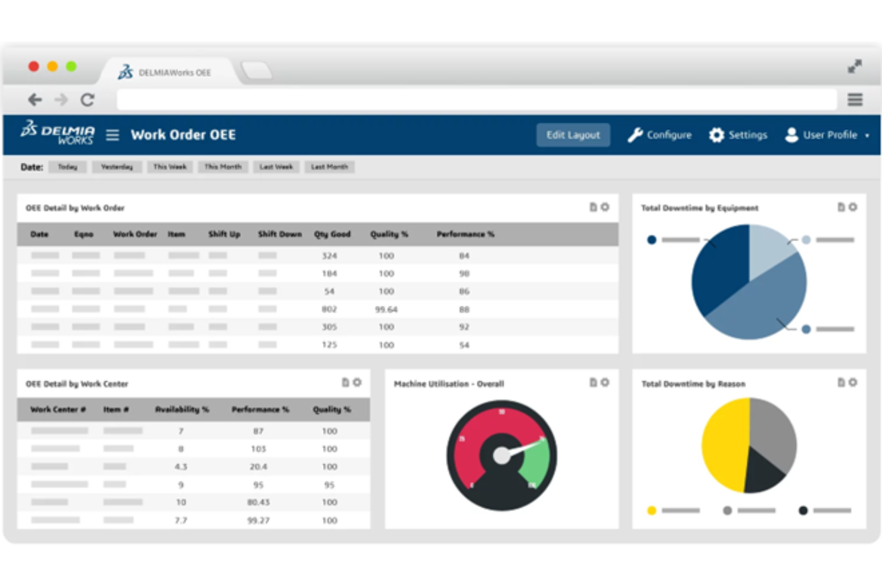Select the Today date filter

[67, 167]
